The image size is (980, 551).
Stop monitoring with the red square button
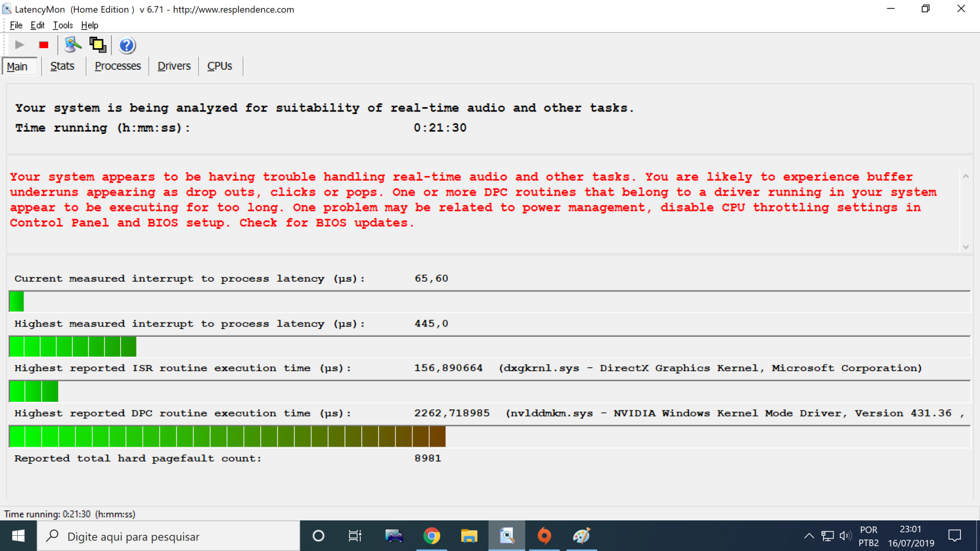click(44, 45)
